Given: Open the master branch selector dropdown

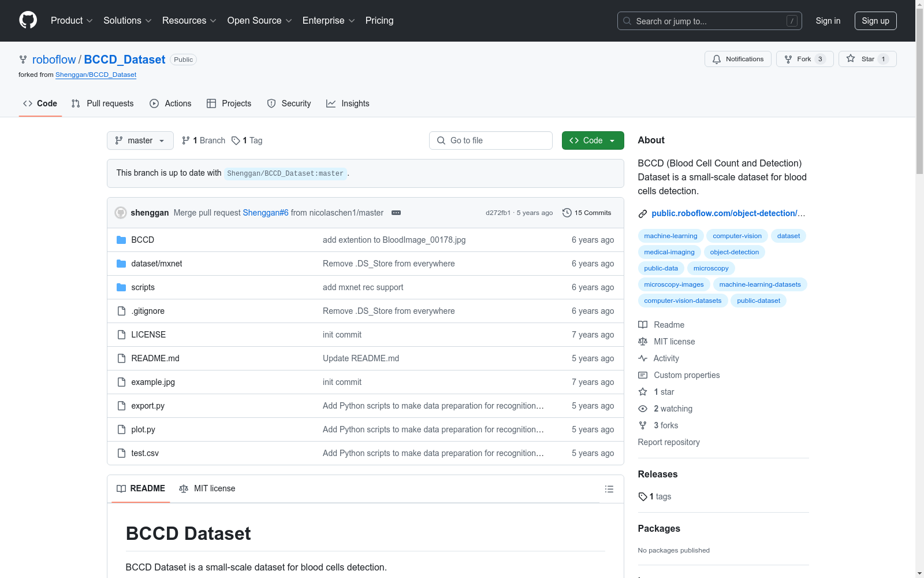Looking at the screenshot, I should click(140, 140).
